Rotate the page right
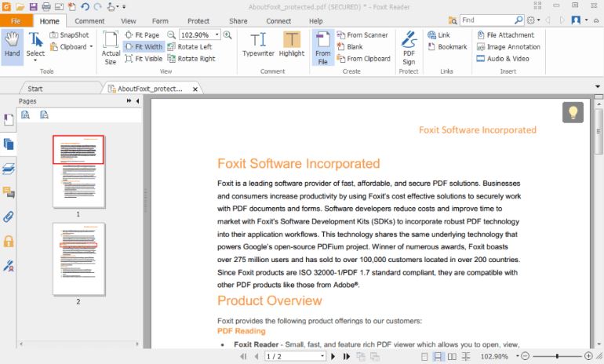 191,59
